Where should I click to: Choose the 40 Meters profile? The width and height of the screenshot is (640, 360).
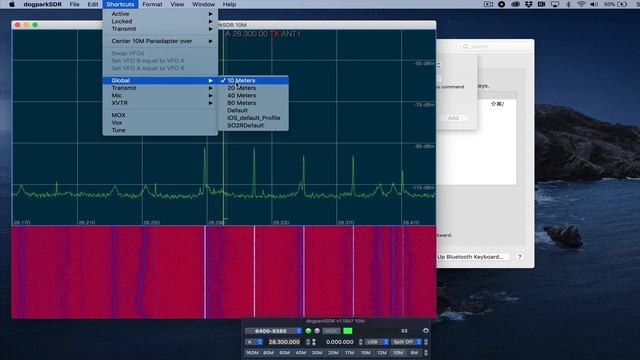point(253,95)
